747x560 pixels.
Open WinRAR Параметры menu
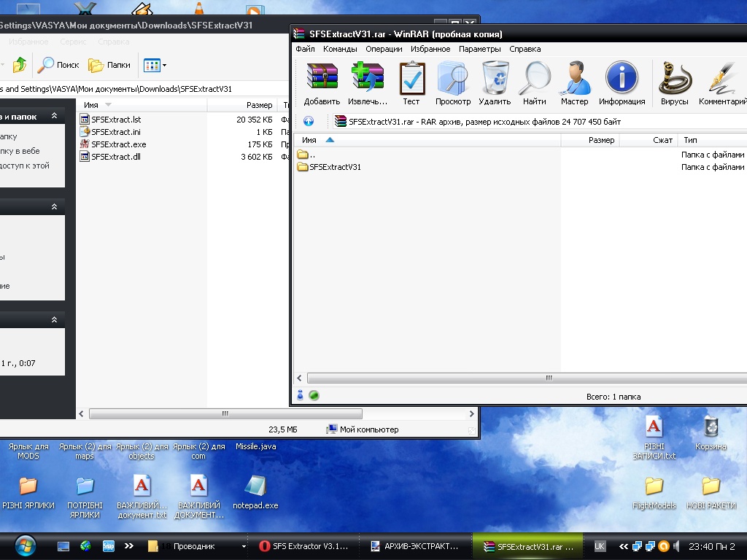[479, 49]
